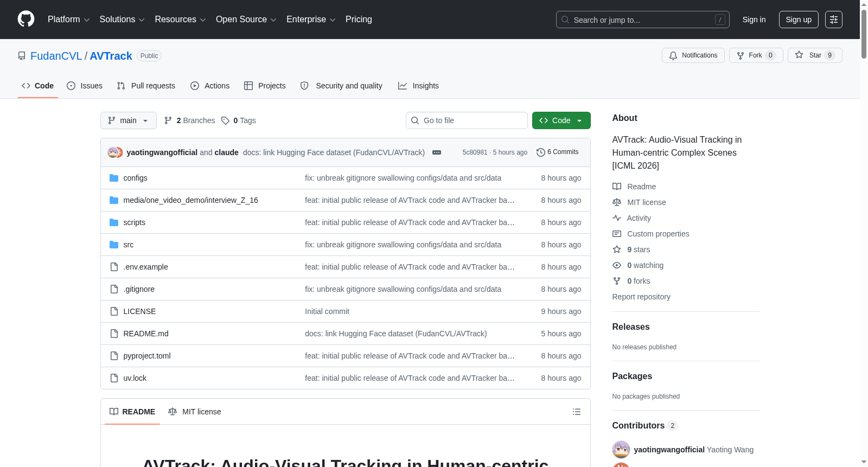This screenshot has height=467, width=868.
Task: Expand the Open Source menu
Action: click(246, 20)
